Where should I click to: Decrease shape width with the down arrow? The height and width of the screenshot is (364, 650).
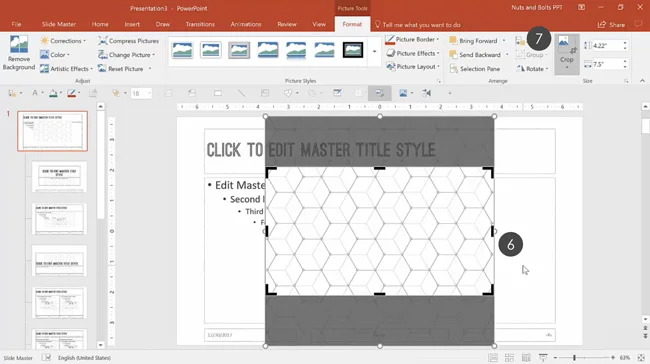(x=625, y=67)
